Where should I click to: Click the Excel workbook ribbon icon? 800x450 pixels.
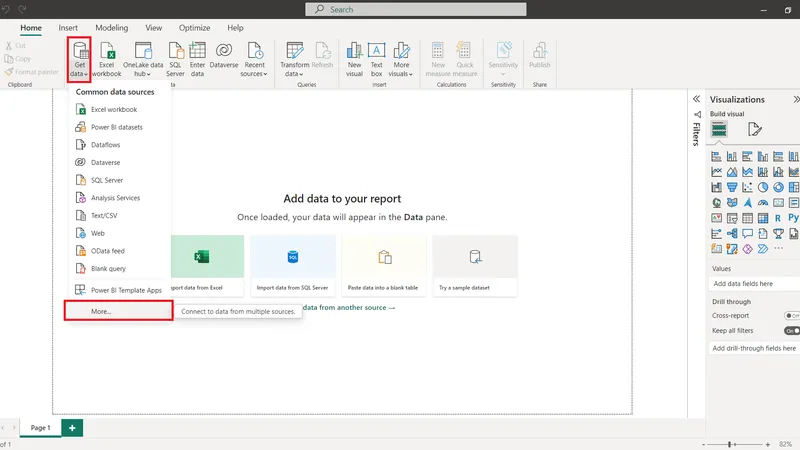pos(107,59)
